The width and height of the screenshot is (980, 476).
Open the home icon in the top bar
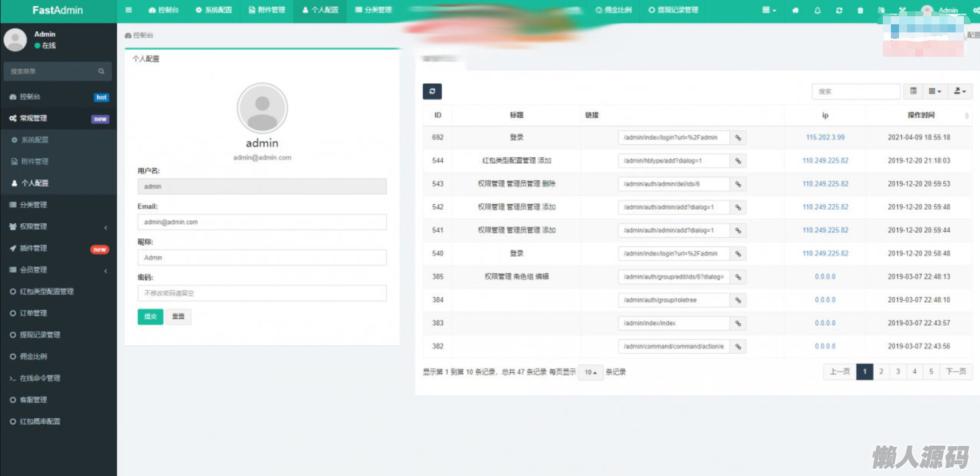tap(795, 10)
